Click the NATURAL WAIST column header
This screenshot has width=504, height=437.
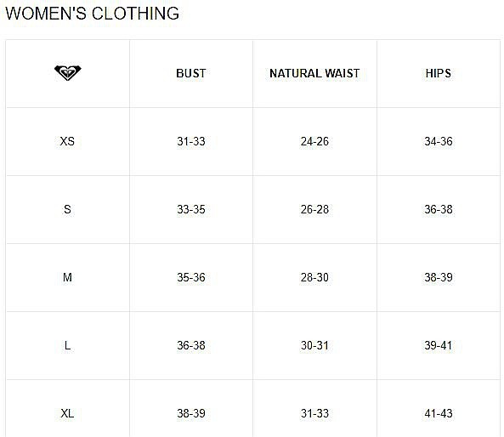coord(314,73)
